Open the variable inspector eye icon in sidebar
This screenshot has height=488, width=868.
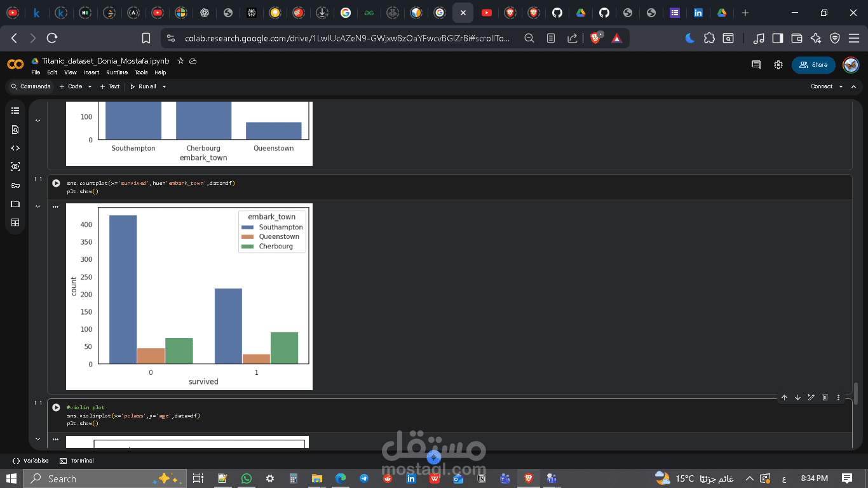click(15, 166)
